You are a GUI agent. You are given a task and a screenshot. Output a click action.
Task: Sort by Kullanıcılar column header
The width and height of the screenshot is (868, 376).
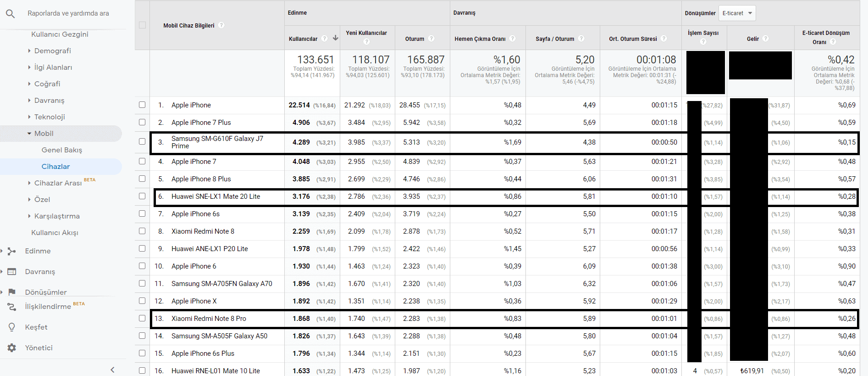(303, 39)
